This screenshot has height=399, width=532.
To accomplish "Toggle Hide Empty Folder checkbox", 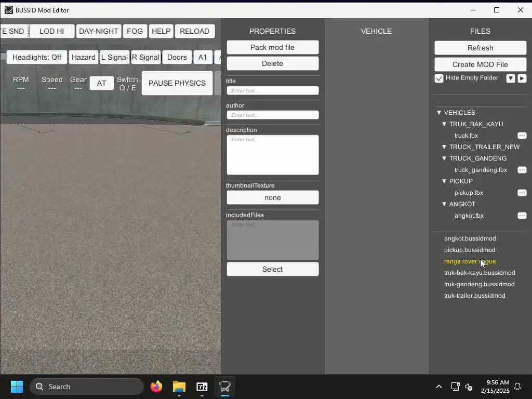I will (x=439, y=78).
